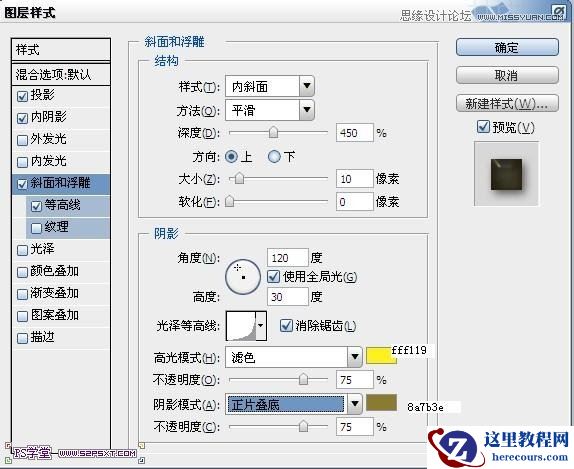The height and width of the screenshot is (469, 574).
Task: Click the 大小 (Size) slider handle
Action: pos(239,179)
